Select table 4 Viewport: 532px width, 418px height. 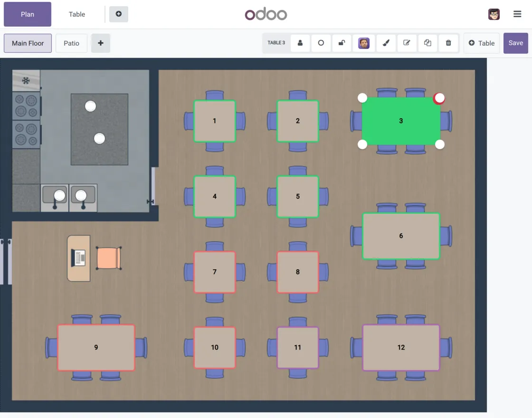pos(214,197)
